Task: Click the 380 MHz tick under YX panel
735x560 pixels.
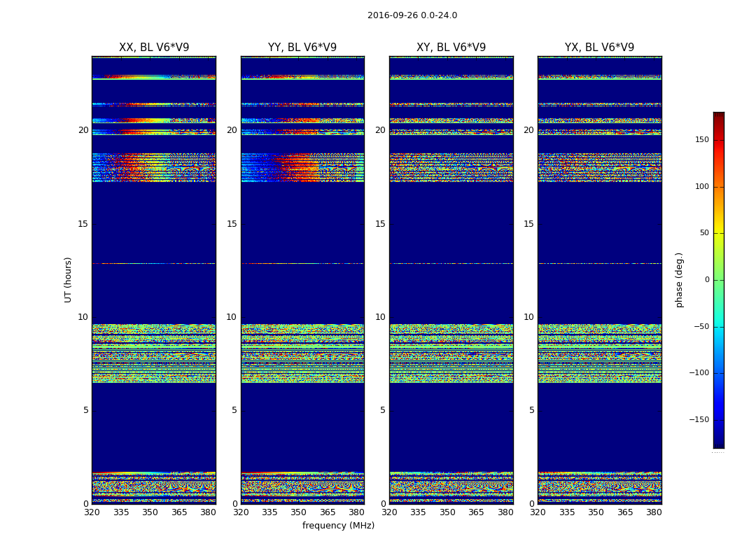Action: point(654,512)
